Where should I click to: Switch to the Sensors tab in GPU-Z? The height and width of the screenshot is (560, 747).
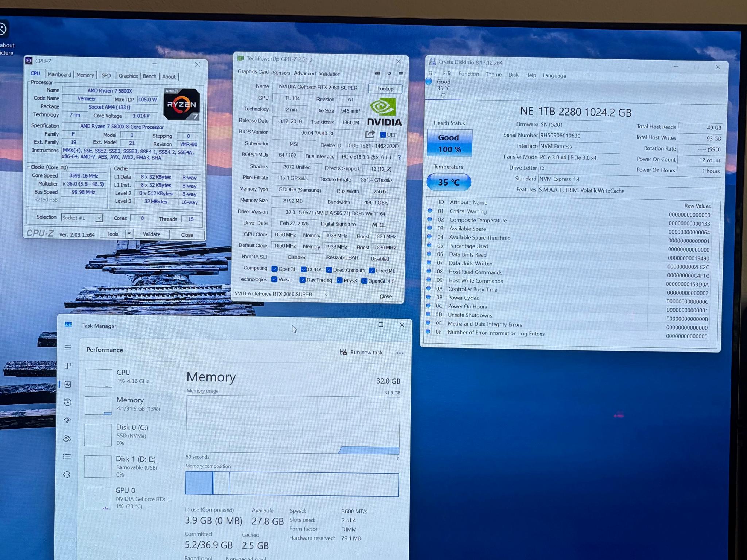[281, 73]
